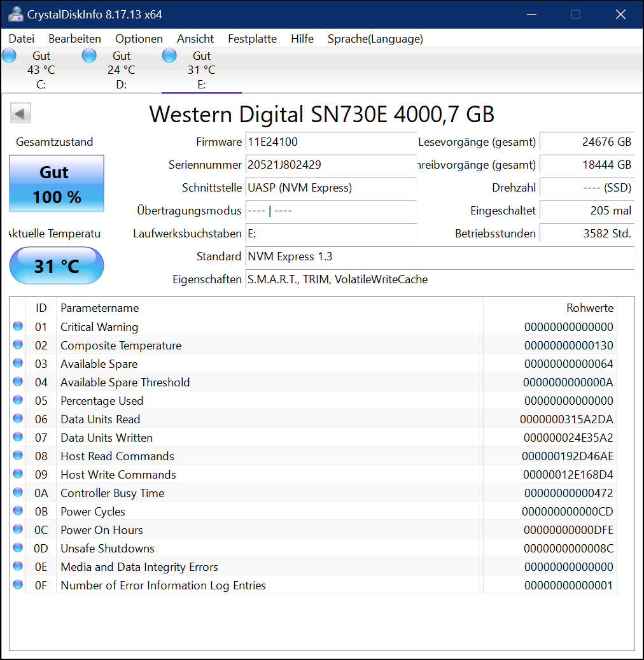The width and height of the screenshot is (644, 660).
Task: Click the status indicator for Composite Temperature
Action: click(x=18, y=345)
